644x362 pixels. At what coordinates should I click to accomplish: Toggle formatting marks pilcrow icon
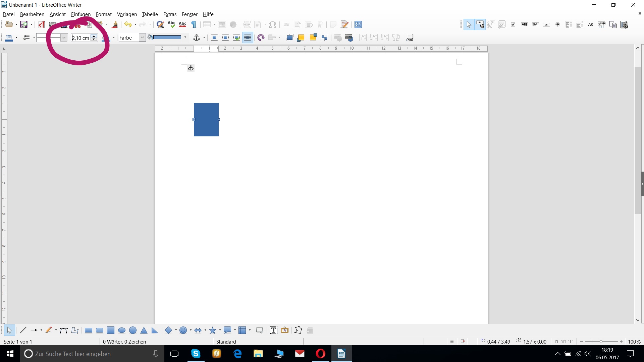(x=194, y=24)
